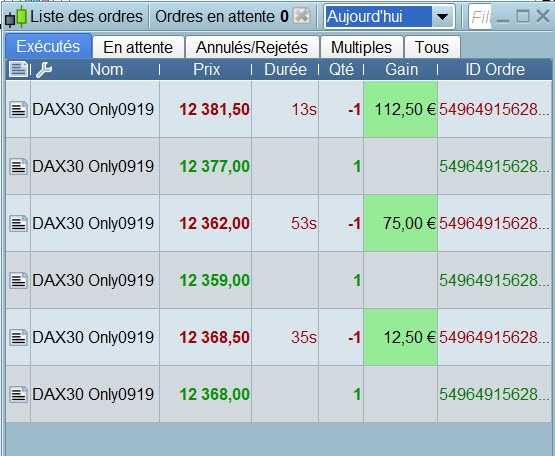
Task: Click the Liste des ordres title
Action: coord(86,17)
